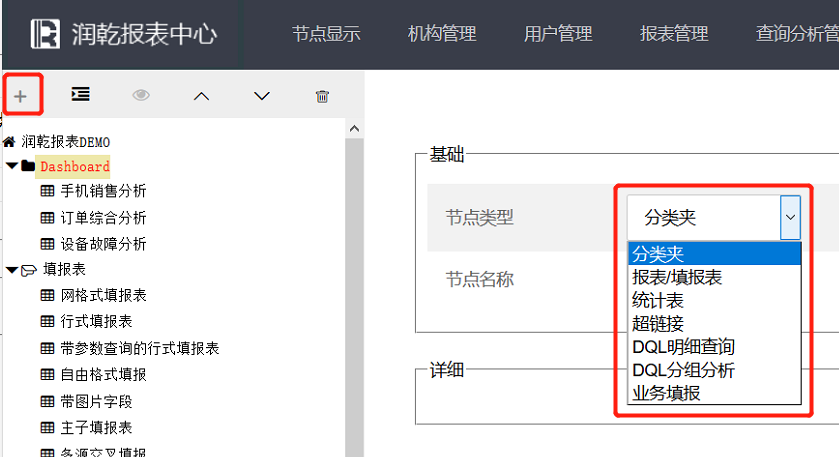Select the 订单综合分析 node

103,218
